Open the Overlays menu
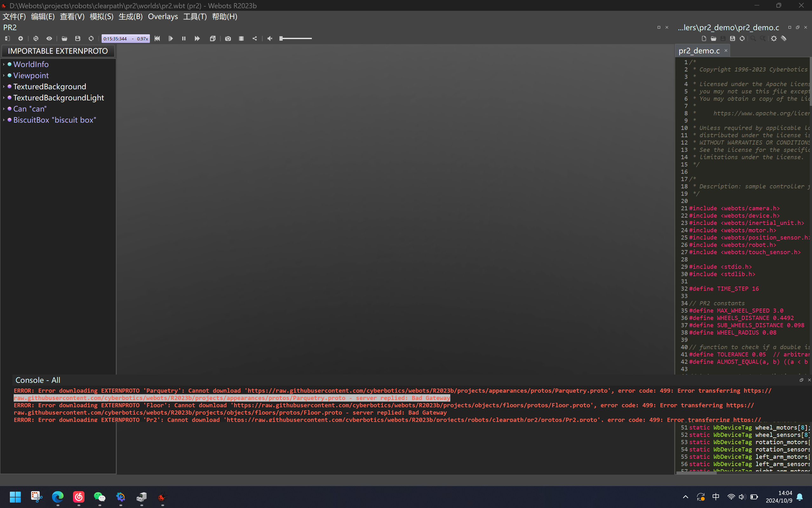The width and height of the screenshot is (812, 508). 163,17
